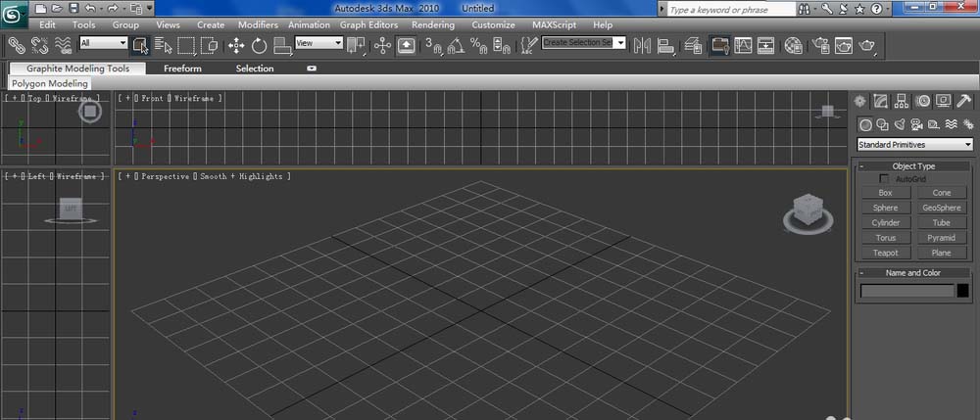
Task: Enable the AutoGrid checkbox
Action: tap(884, 179)
